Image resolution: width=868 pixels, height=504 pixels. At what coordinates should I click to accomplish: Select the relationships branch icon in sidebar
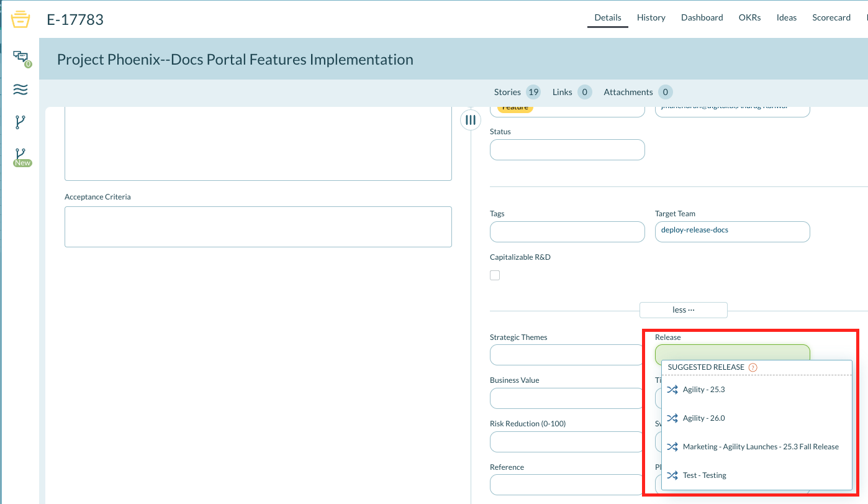(20, 122)
